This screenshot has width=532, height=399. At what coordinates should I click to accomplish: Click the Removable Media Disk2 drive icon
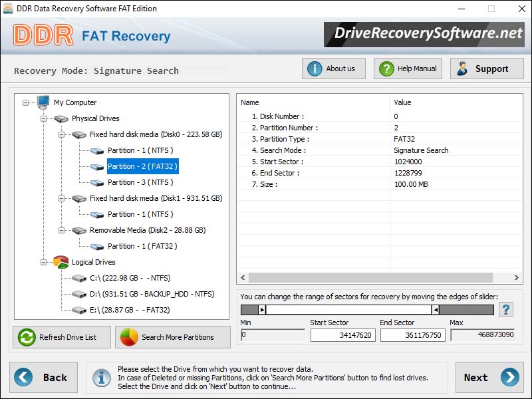pos(79,230)
